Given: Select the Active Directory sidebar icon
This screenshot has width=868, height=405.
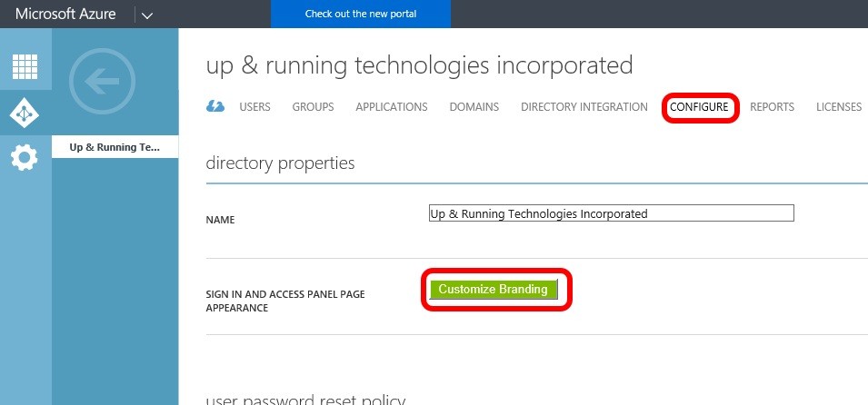Looking at the screenshot, I should coord(25,113).
